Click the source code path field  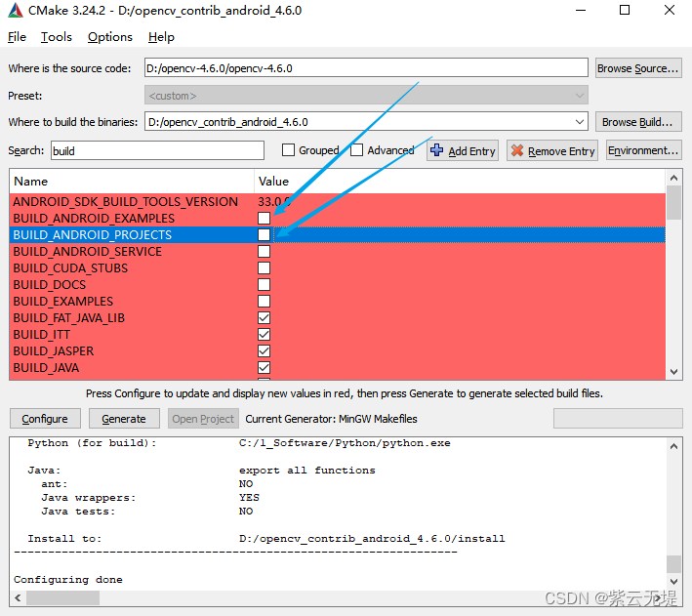point(366,68)
